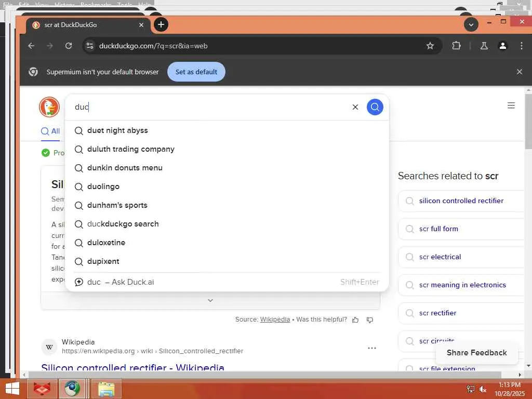
Task: Click the thumbs down icon
Action: pos(370,320)
